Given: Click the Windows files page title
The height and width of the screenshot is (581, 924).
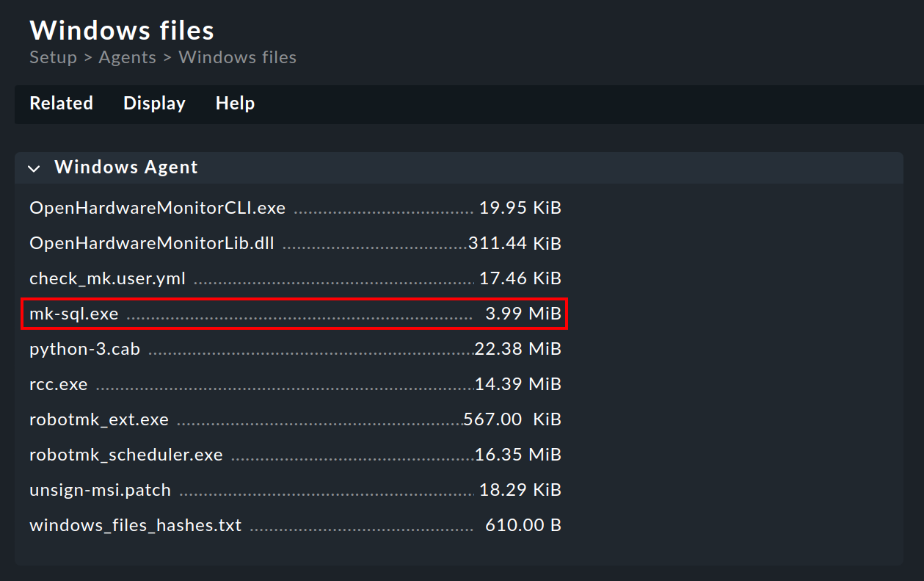Looking at the screenshot, I should 122,30.
